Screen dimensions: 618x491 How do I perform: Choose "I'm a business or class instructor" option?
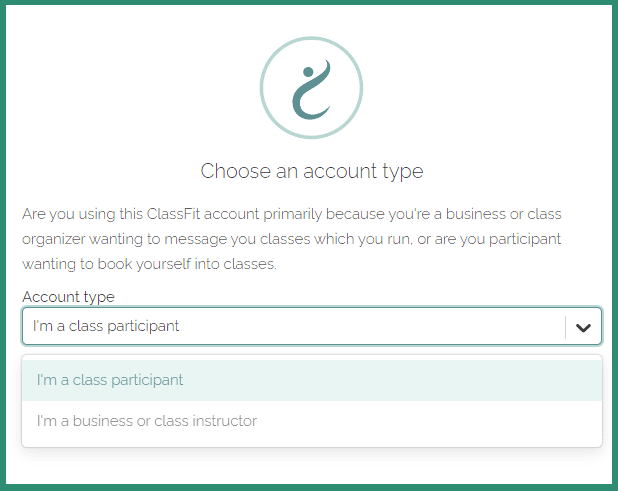(x=147, y=421)
